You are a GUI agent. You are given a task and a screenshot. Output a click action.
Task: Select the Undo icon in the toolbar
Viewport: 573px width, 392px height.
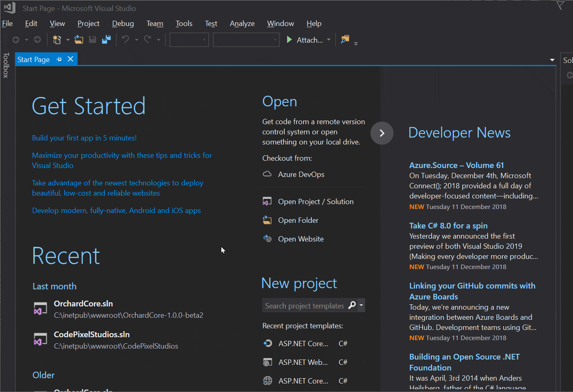pos(125,39)
